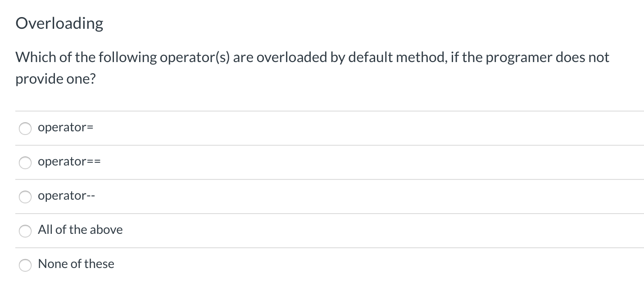Click the answer label 'operator='
Screen dimensions: 644x286
[66, 128]
